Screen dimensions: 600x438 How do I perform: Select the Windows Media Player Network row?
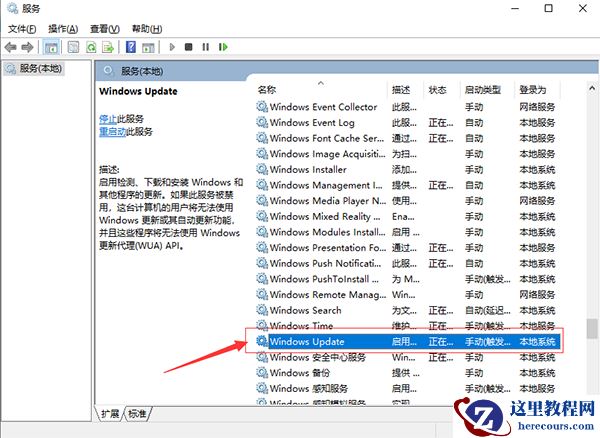(408, 201)
